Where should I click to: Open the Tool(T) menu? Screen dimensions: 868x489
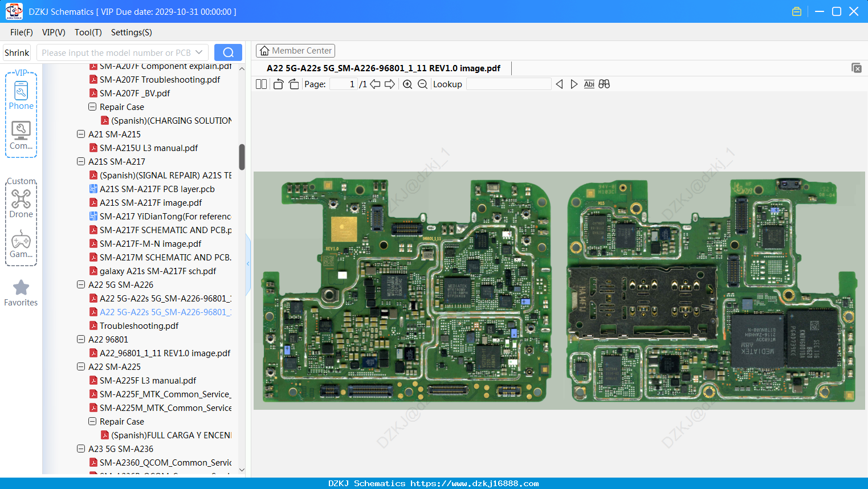[x=88, y=32]
